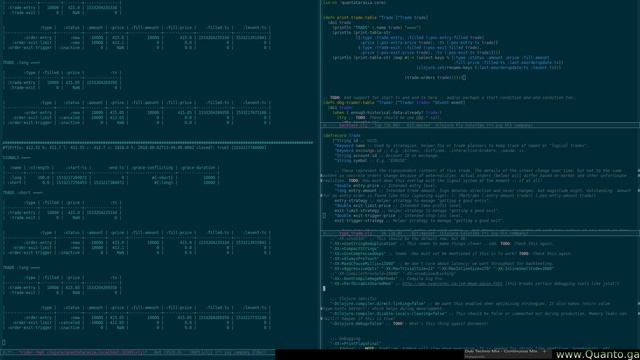Click the 'exit-limit-strategy' field line
The height and width of the screenshot is (360, 640).
[x=416, y=211]
